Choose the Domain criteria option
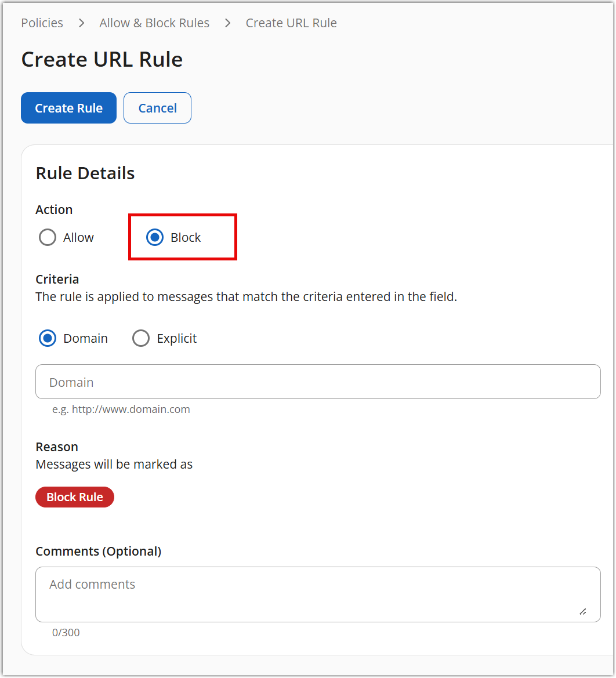616x678 pixels. click(48, 339)
